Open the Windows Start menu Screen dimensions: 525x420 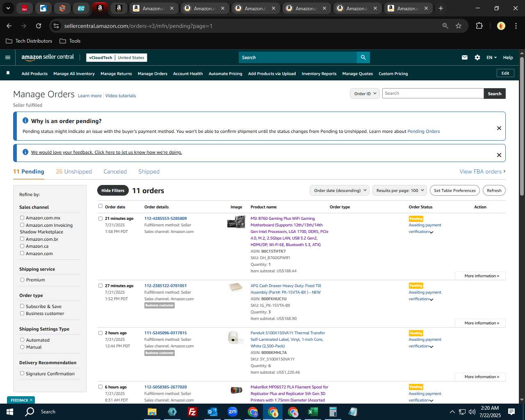pos(10,411)
